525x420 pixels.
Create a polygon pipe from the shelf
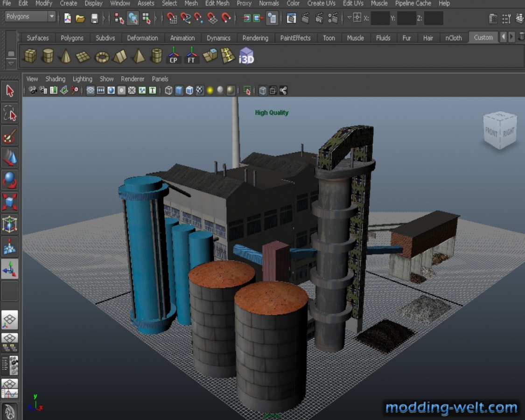coord(156,56)
